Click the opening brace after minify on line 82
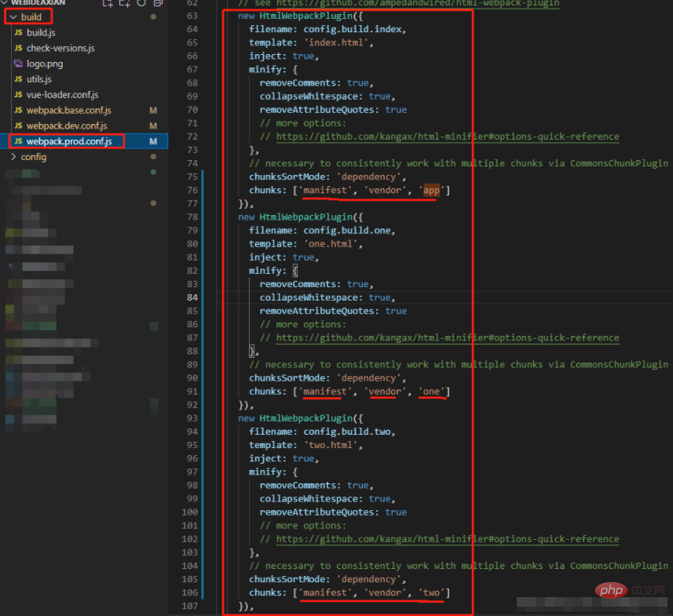The width and height of the screenshot is (673, 616). coord(295,271)
